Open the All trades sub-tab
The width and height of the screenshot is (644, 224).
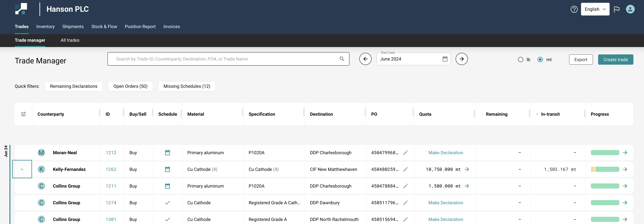point(70,40)
